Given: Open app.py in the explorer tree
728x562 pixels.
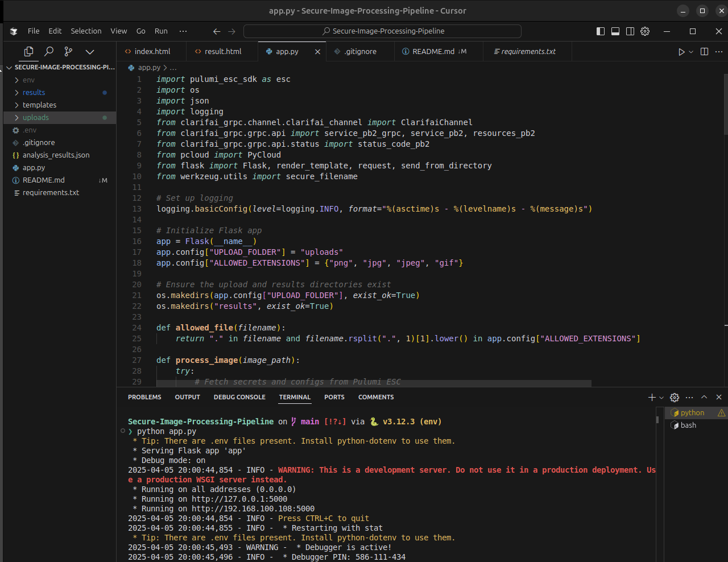Looking at the screenshot, I should tap(60, 168).
